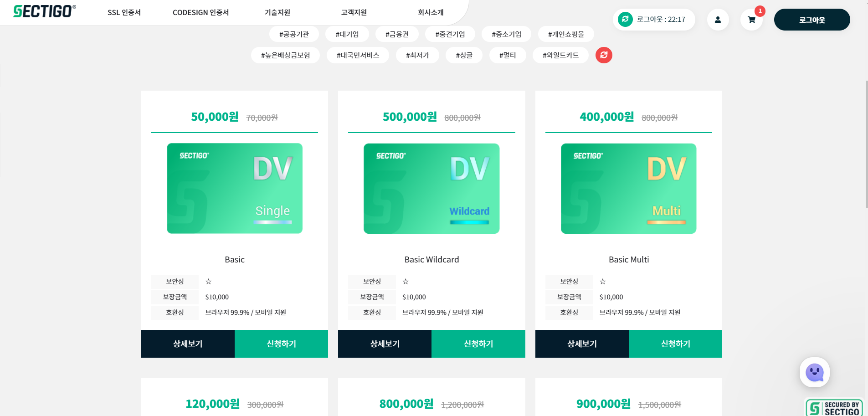Viewport: 868px width, 416px height.
Task: Click the DV Multi certificate card image
Action: click(628, 188)
